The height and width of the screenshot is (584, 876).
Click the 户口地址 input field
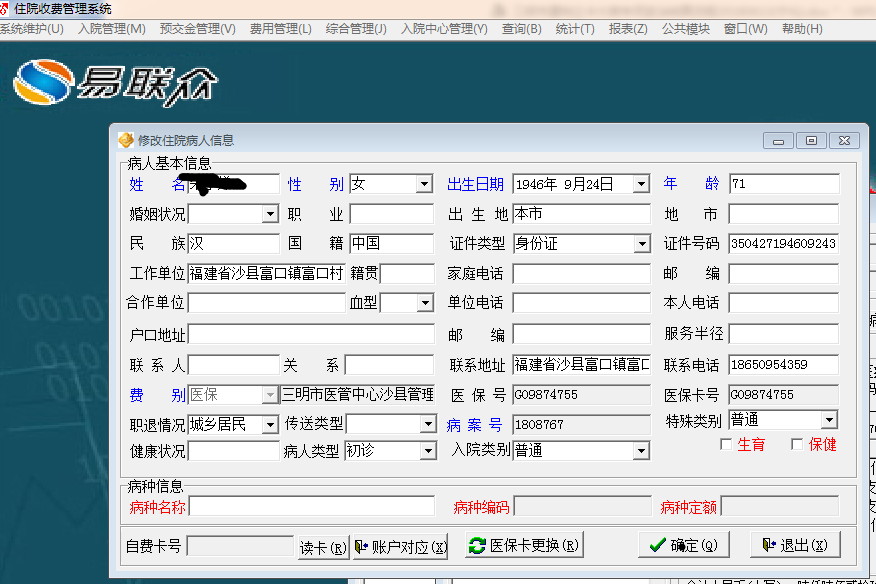pos(311,335)
